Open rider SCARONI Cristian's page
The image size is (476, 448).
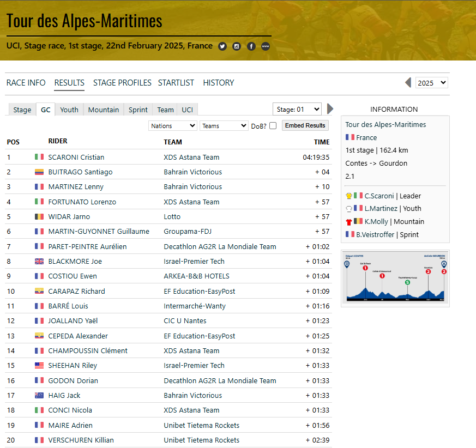tap(76, 157)
